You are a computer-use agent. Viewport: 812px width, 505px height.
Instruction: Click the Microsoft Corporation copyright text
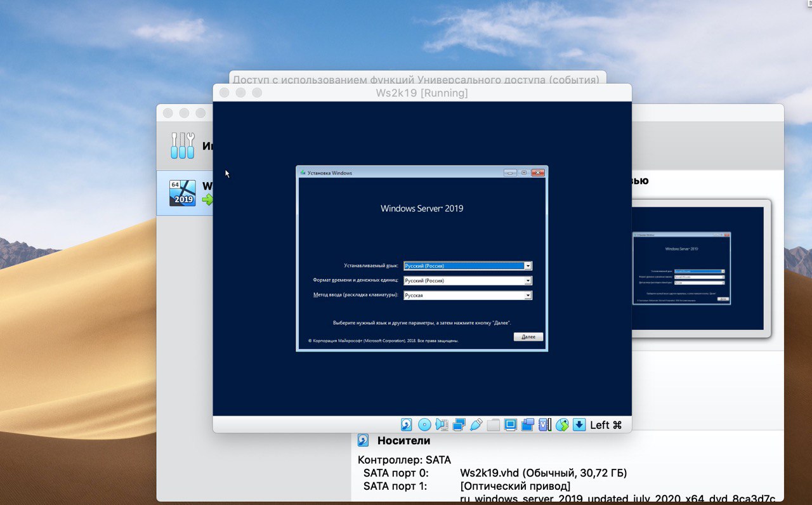pos(383,341)
